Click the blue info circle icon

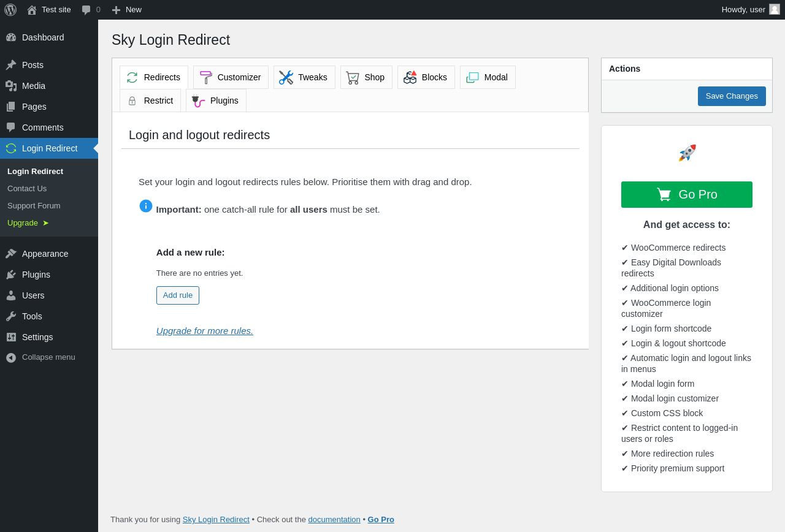(146, 206)
